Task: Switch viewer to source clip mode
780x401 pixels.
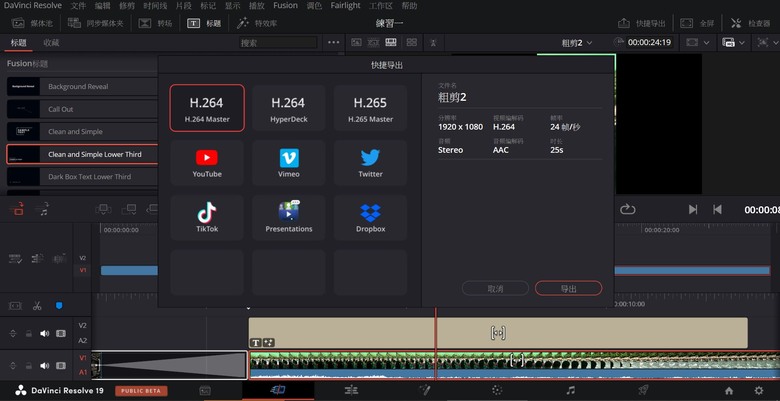Action: click(x=356, y=43)
